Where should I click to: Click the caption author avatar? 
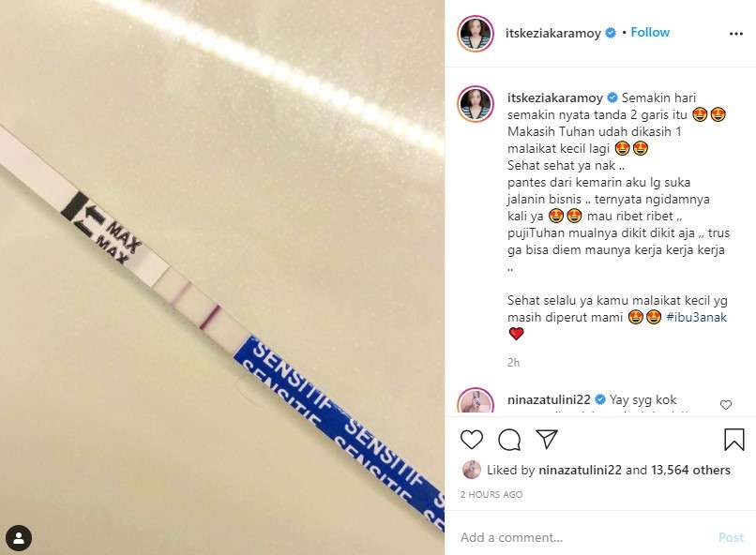coord(476,104)
